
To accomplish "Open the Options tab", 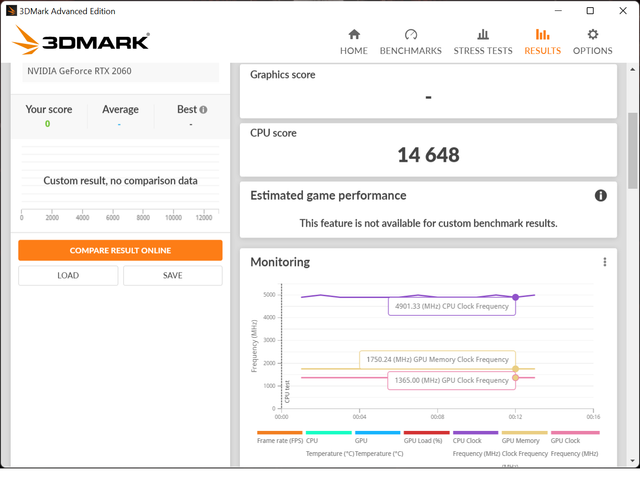I will coord(592,42).
